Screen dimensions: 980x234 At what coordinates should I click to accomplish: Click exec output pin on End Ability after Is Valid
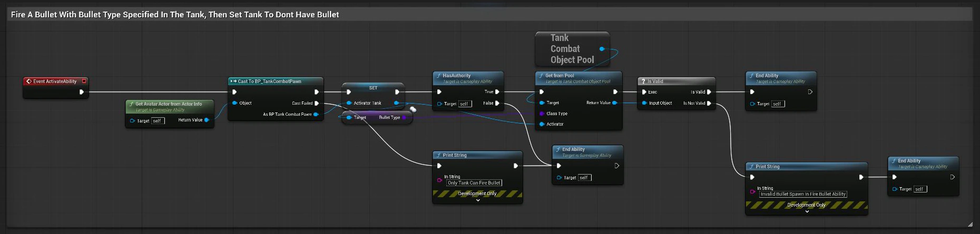pyautogui.click(x=810, y=92)
